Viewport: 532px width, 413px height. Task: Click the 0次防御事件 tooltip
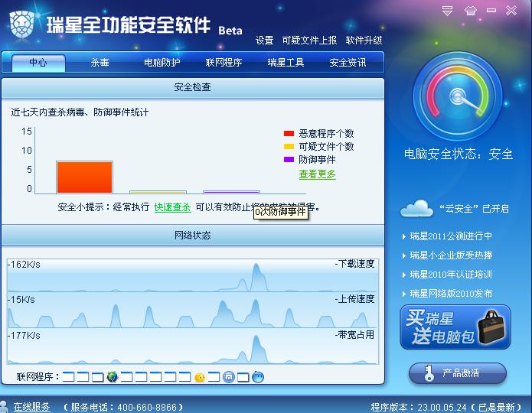pyautogui.click(x=281, y=212)
